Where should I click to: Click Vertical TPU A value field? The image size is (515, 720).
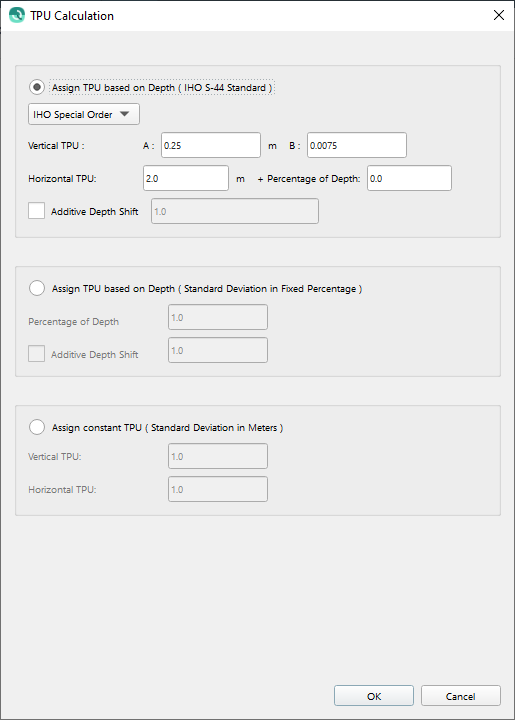pos(211,146)
